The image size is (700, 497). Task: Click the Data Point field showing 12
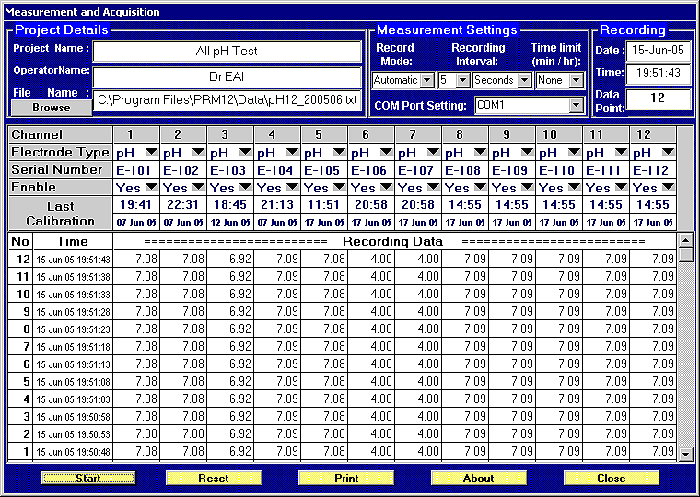click(658, 99)
